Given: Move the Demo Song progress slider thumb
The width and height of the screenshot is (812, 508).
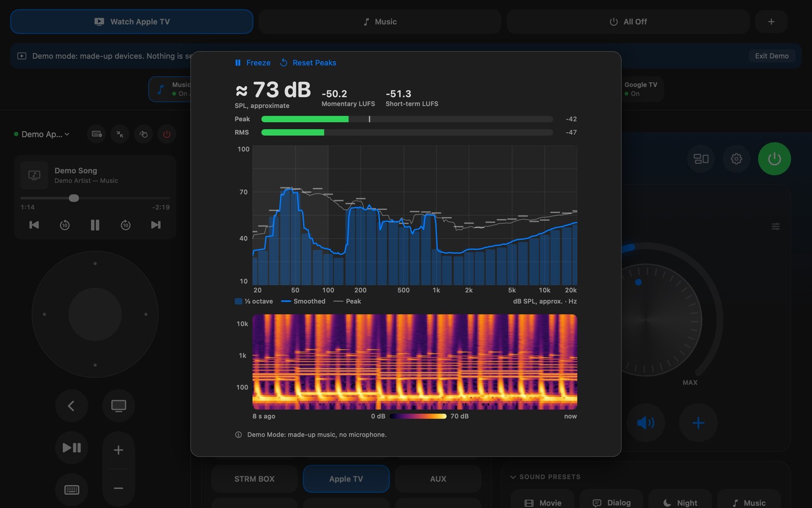Looking at the screenshot, I should tap(74, 198).
